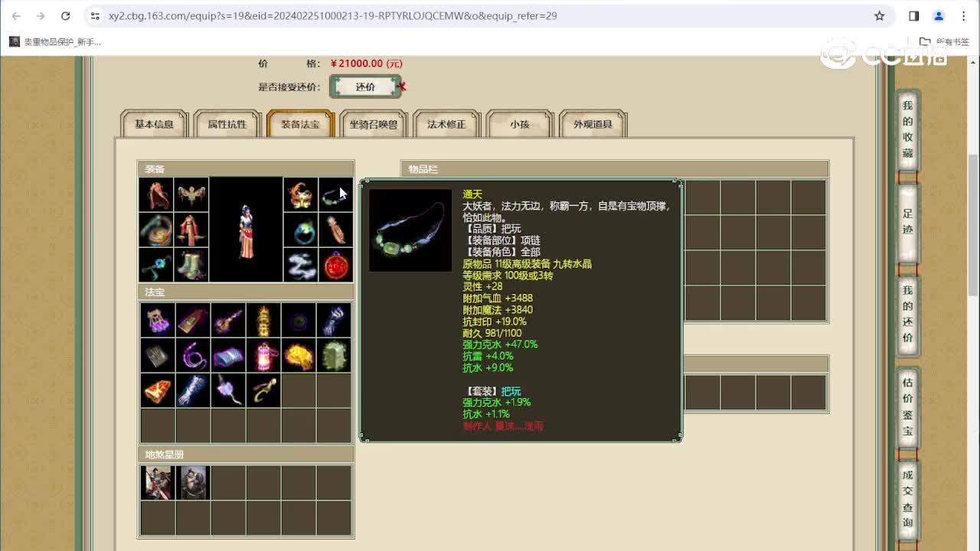The image size is (980, 551).
Task: Select the orange brick 法宝 icon
Action: (x=158, y=390)
